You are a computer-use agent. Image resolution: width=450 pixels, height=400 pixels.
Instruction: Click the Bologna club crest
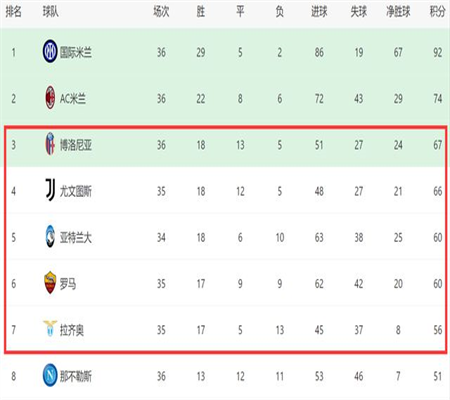click(50, 144)
